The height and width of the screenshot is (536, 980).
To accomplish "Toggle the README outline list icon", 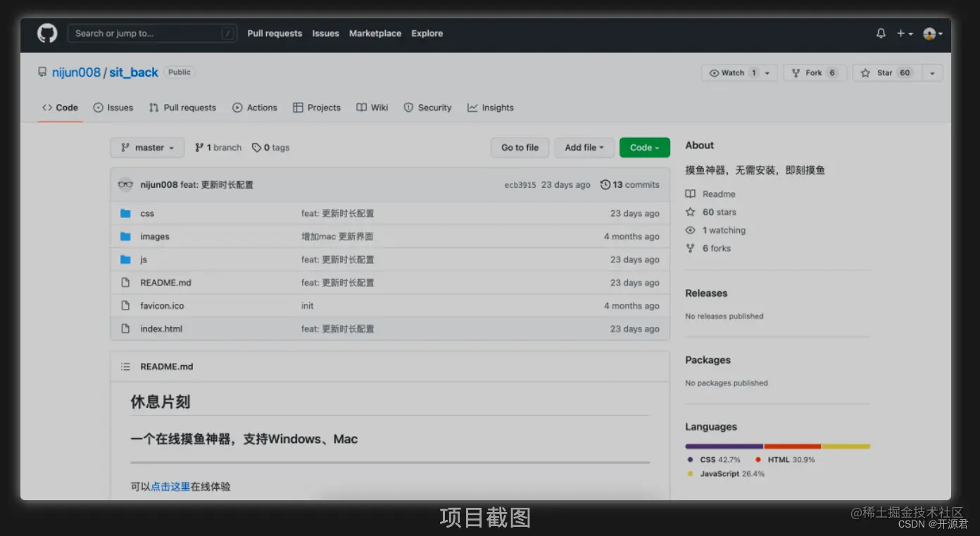I will (125, 366).
